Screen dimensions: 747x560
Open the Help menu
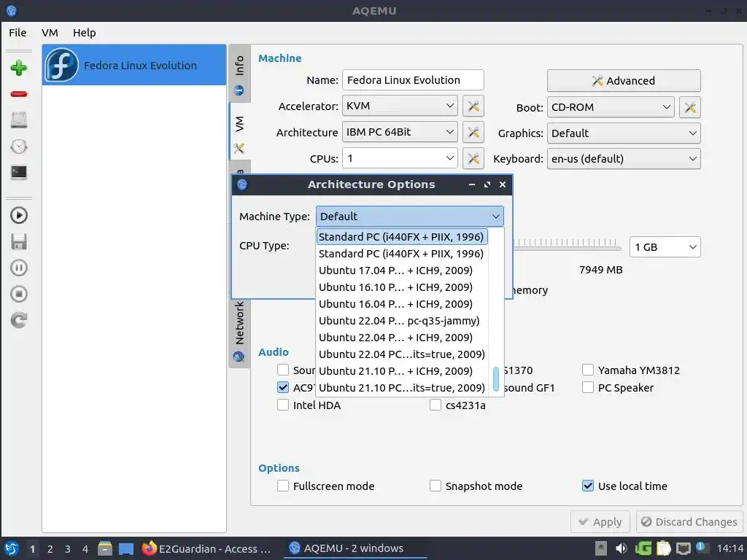[85, 32]
